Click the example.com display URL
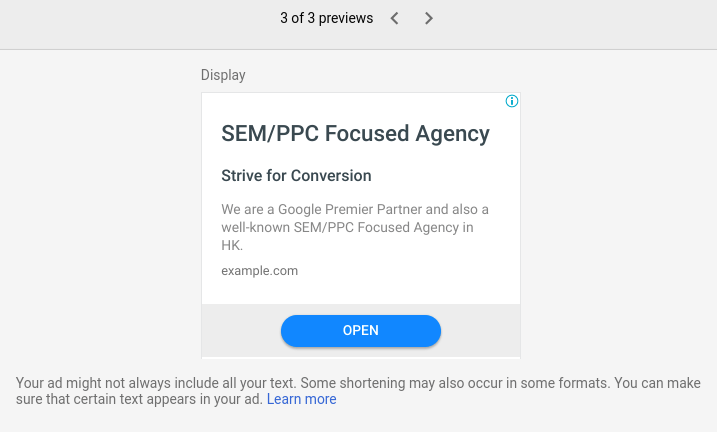 click(x=260, y=271)
